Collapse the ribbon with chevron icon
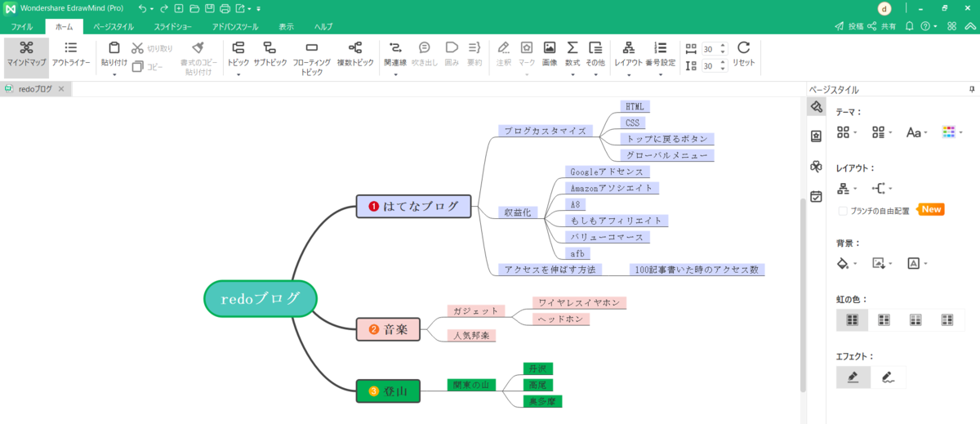 [x=971, y=26]
